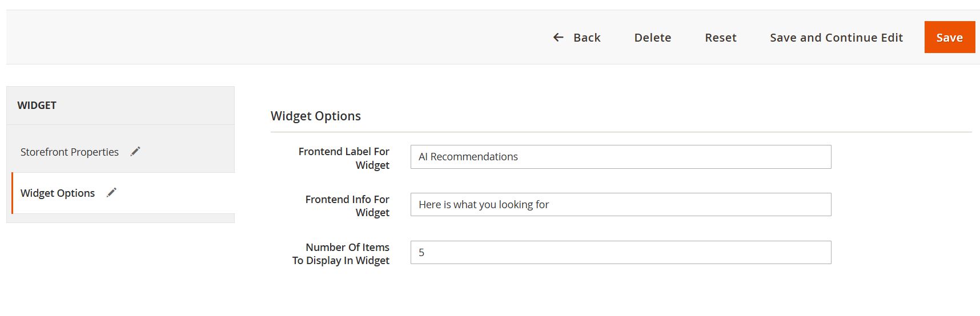Place cursor after "Here is what you looking for"

coord(550,204)
